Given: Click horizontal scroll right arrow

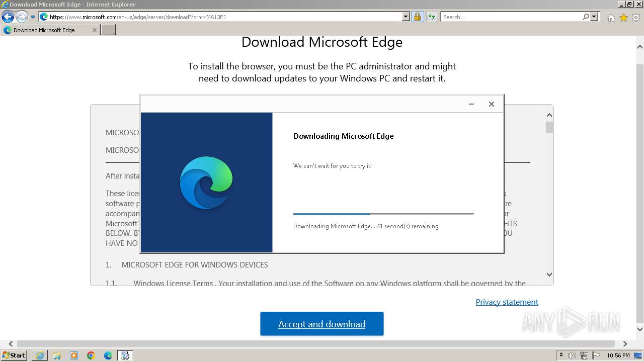Looking at the screenshot, I should coord(625,344).
